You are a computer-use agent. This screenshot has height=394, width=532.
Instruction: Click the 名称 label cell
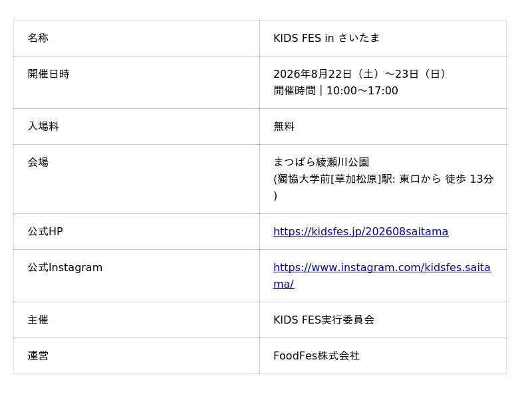136,38
